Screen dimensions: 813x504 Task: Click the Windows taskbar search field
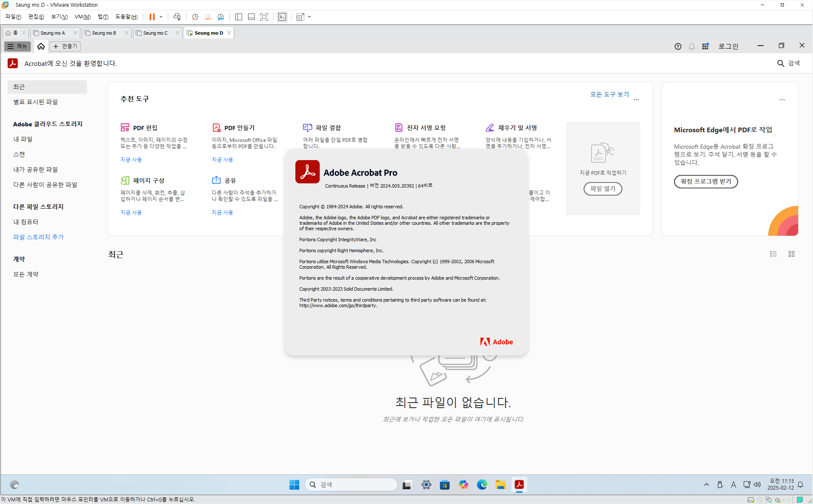(x=351, y=485)
